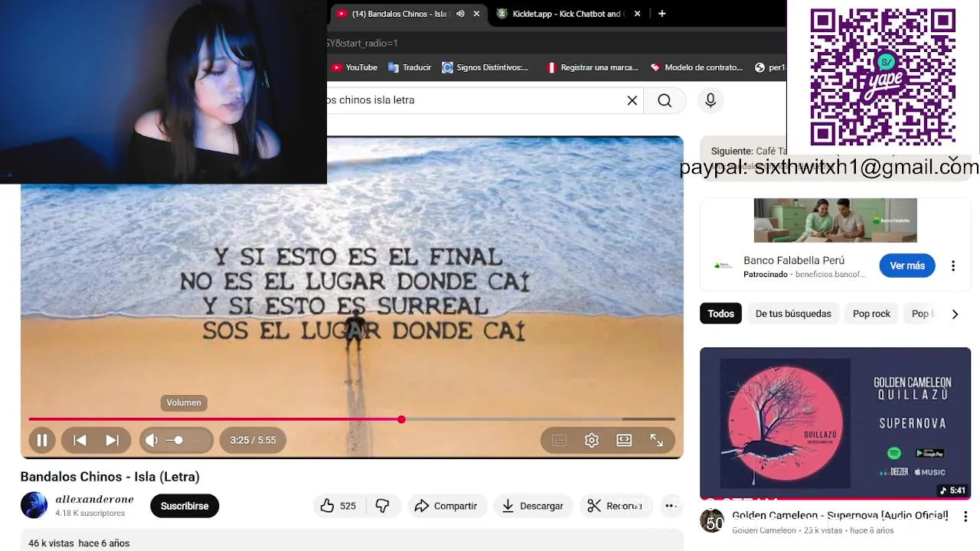Close the Bandalos Chinos tab
This screenshot has height=551, width=980.
coord(476,14)
